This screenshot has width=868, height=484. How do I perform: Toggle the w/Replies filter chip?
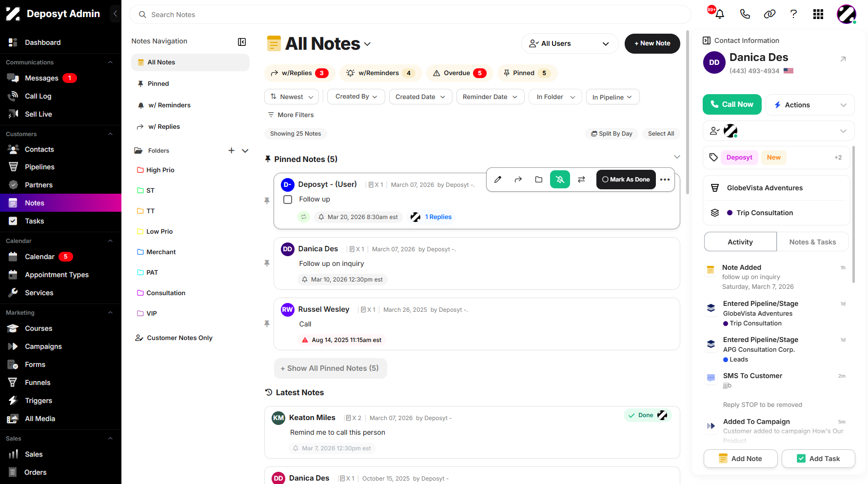tap(299, 73)
